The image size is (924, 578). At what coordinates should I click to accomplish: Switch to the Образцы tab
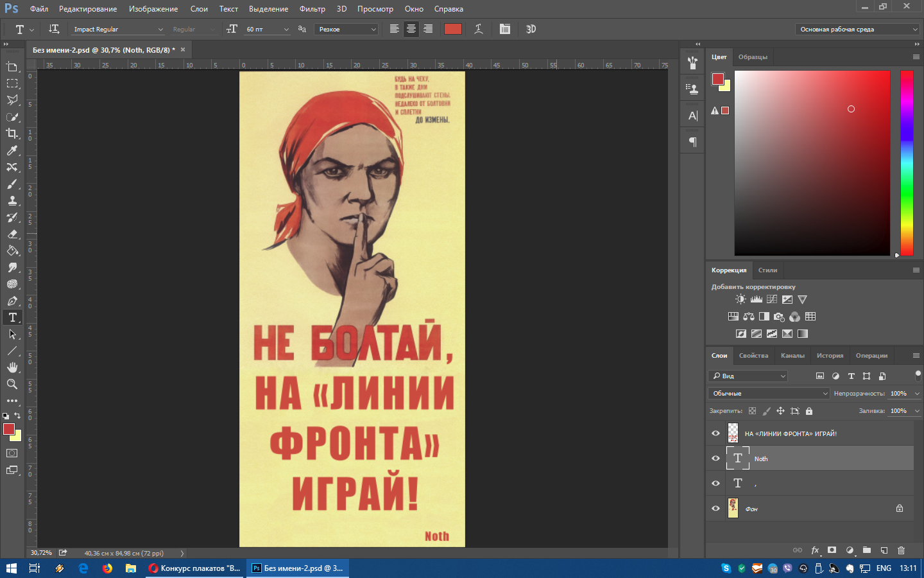(753, 57)
